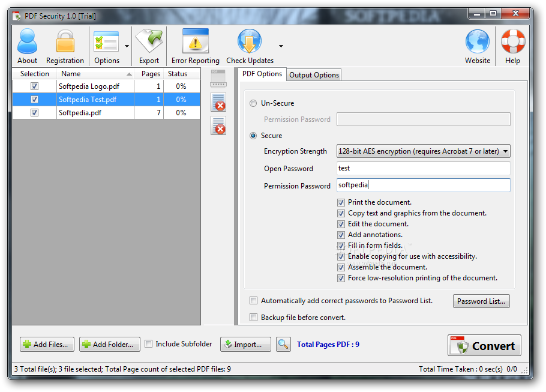
Task: Toggle 'Print the document.' checkbox
Action: click(341, 202)
